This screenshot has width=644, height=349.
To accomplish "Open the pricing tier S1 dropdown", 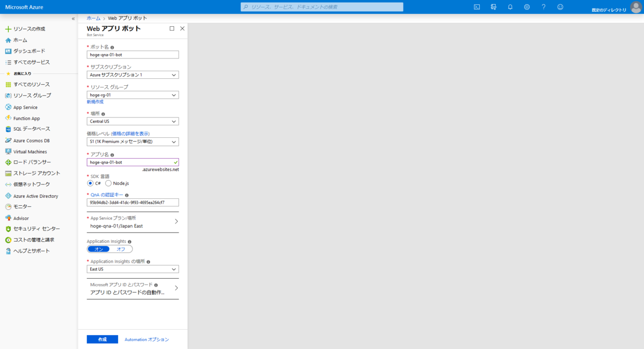I will [x=133, y=142].
